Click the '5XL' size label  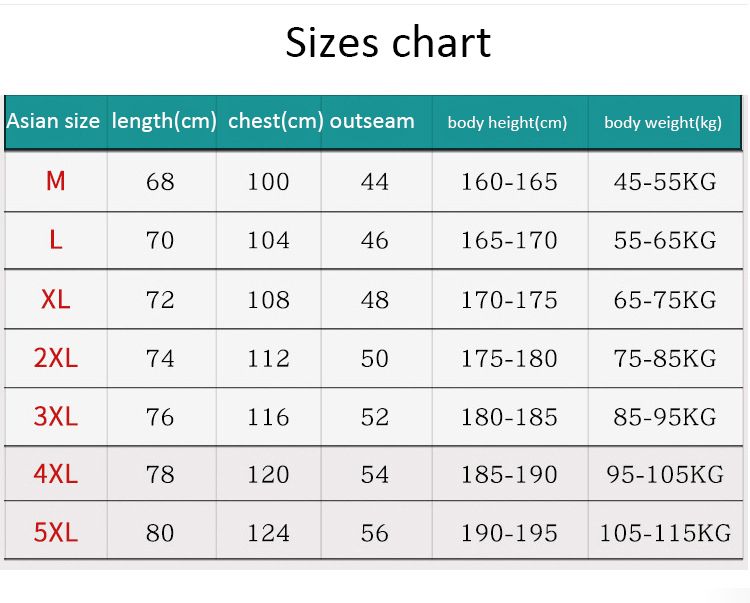pos(55,532)
